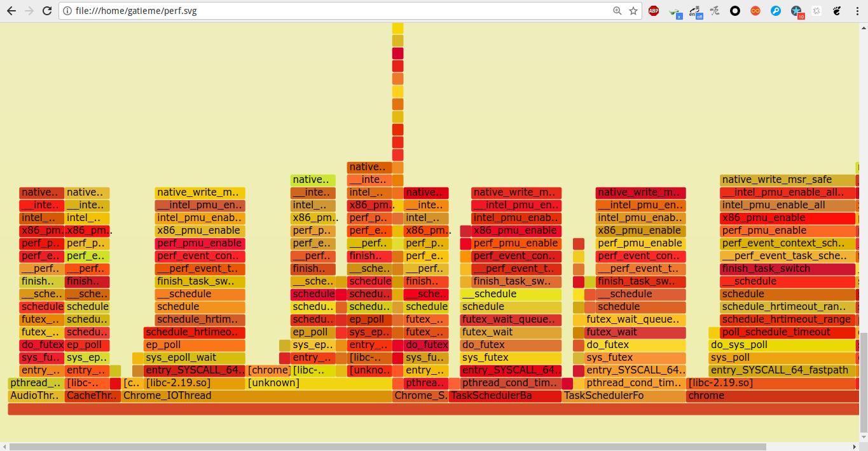Viewport: 868px width, 451px height.
Task: Open the Chrome three-dot menu
Action: tap(857, 11)
